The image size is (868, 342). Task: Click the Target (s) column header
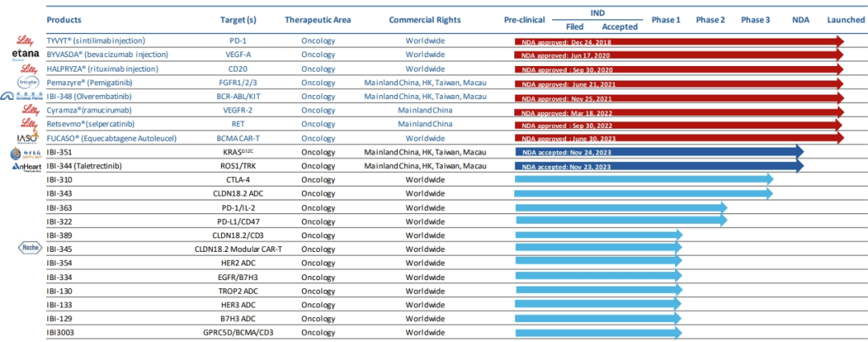click(x=238, y=20)
